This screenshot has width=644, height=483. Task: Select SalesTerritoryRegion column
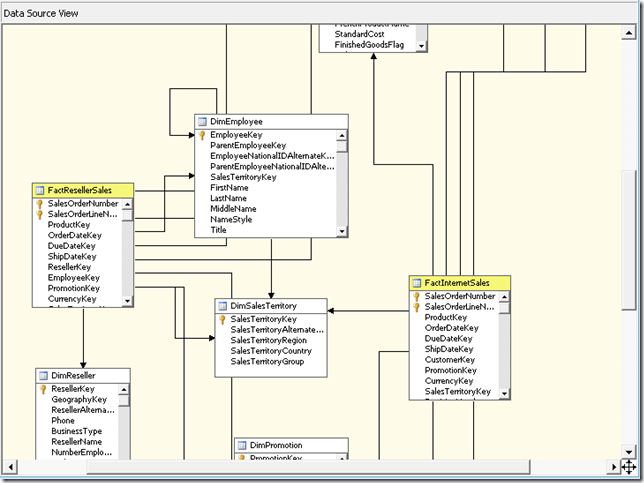(269, 340)
